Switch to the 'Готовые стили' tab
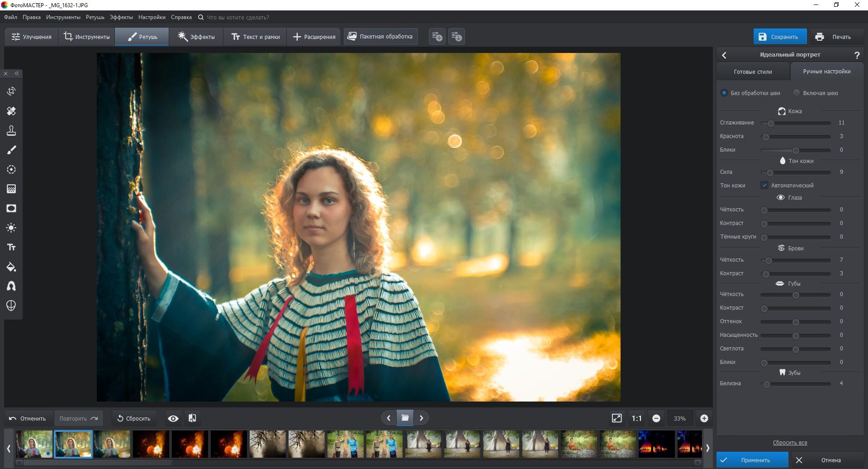 753,72
